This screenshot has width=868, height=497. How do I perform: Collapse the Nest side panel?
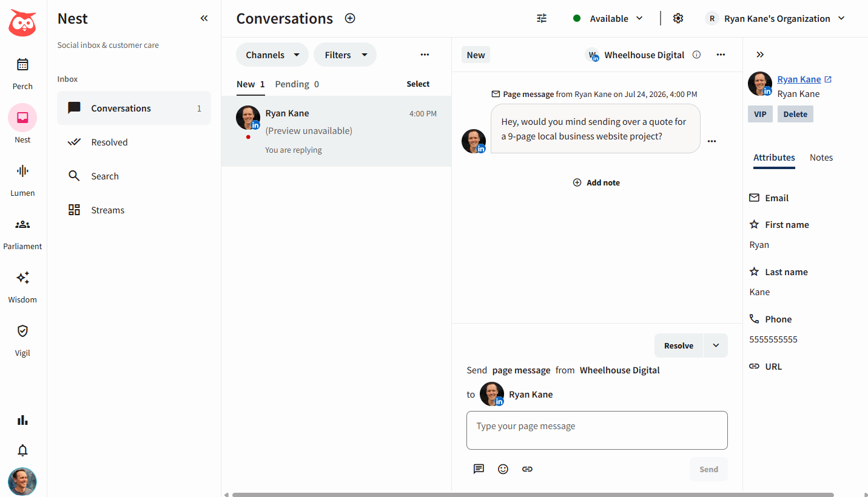coord(204,18)
